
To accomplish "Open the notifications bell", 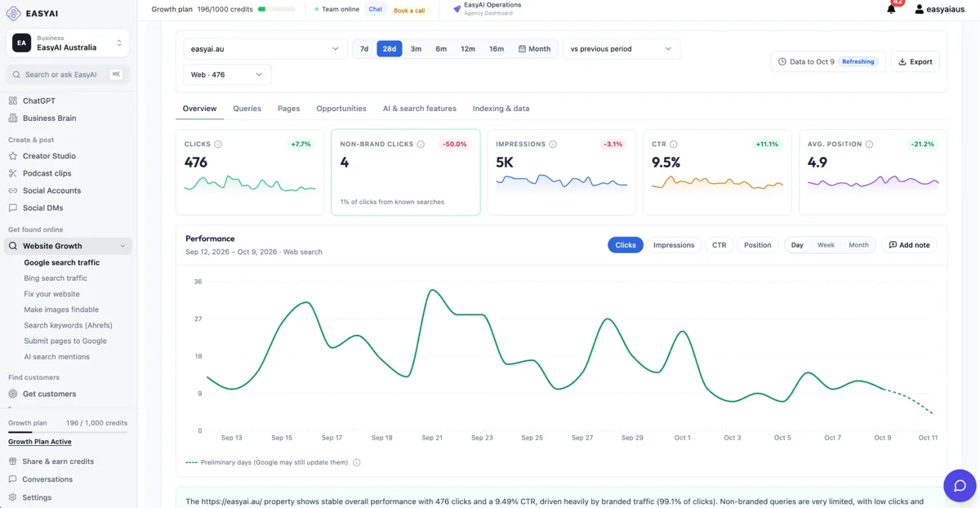I will click(891, 9).
